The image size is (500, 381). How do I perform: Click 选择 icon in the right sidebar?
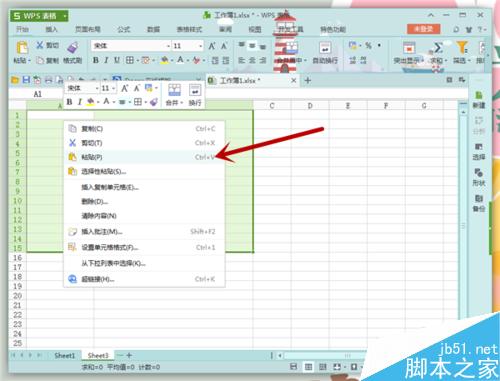coord(479,147)
